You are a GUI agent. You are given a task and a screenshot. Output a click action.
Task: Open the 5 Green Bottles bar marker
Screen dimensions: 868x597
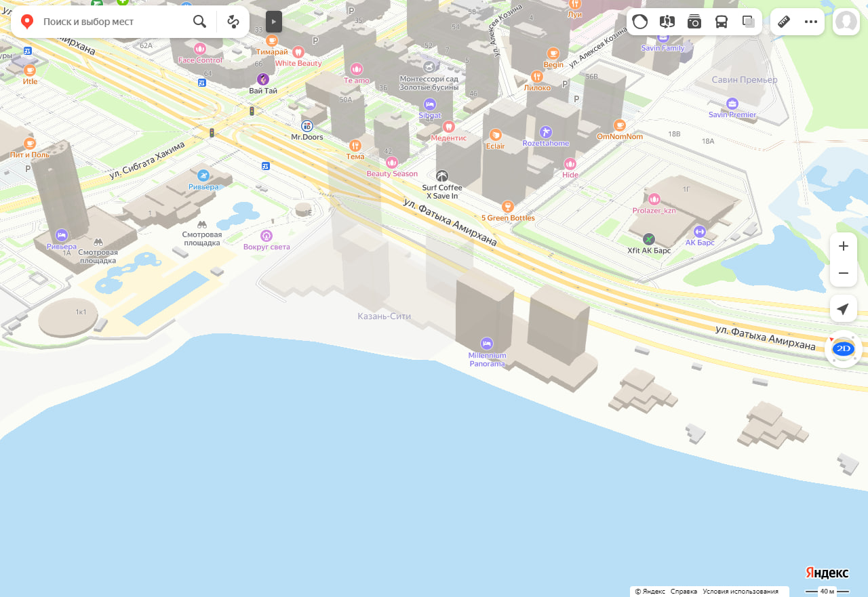[x=508, y=207]
